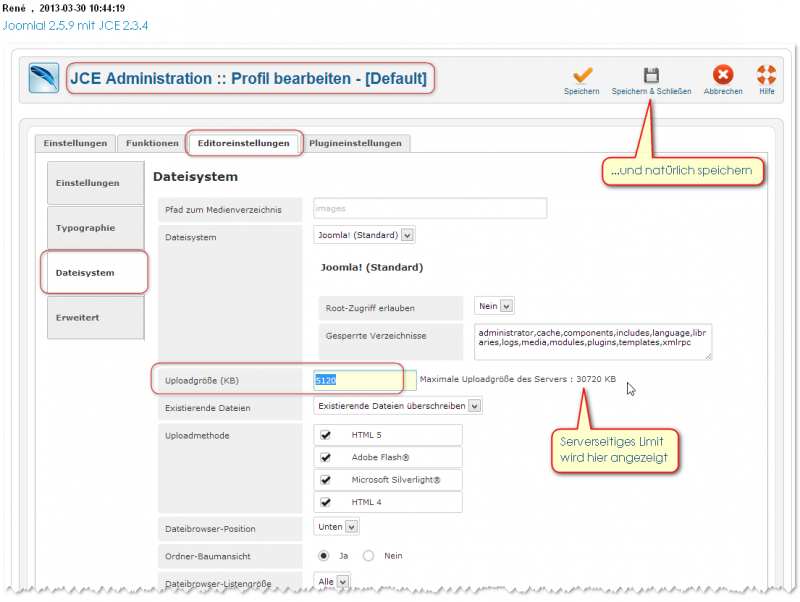
Task: Click the Speichern & Schließen floppy disk icon
Action: (x=651, y=75)
